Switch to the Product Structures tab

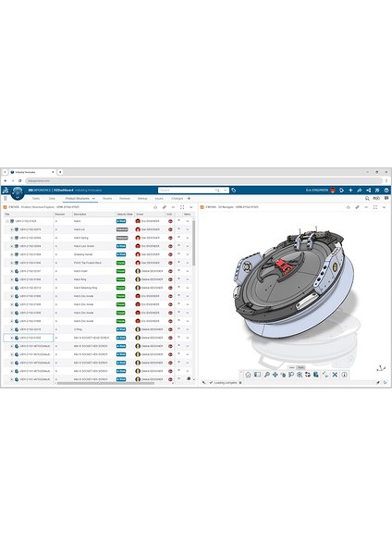coord(78,199)
